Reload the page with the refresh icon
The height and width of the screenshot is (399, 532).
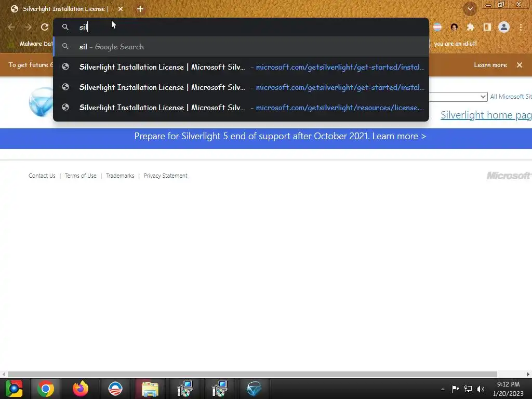pos(45,27)
